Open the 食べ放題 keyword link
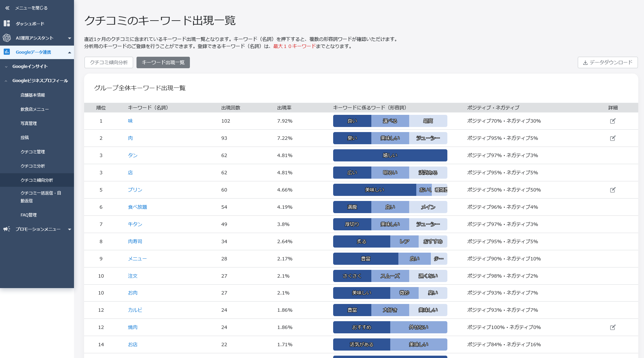 coord(137,207)
